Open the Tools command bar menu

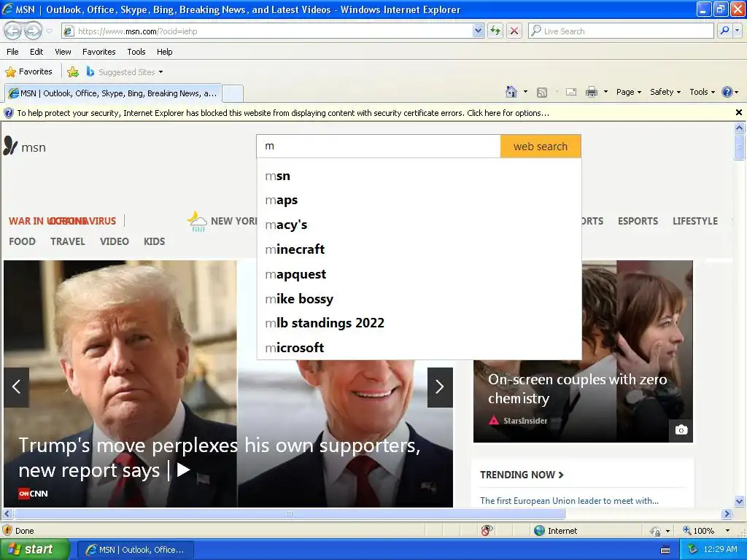point(703,92)
